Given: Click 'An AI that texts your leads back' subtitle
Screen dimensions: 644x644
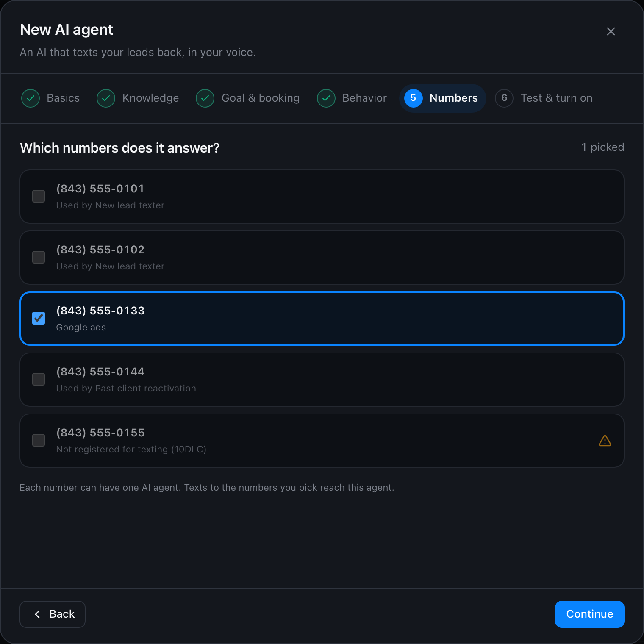Looking at the screenshot, I should point(138,52).
